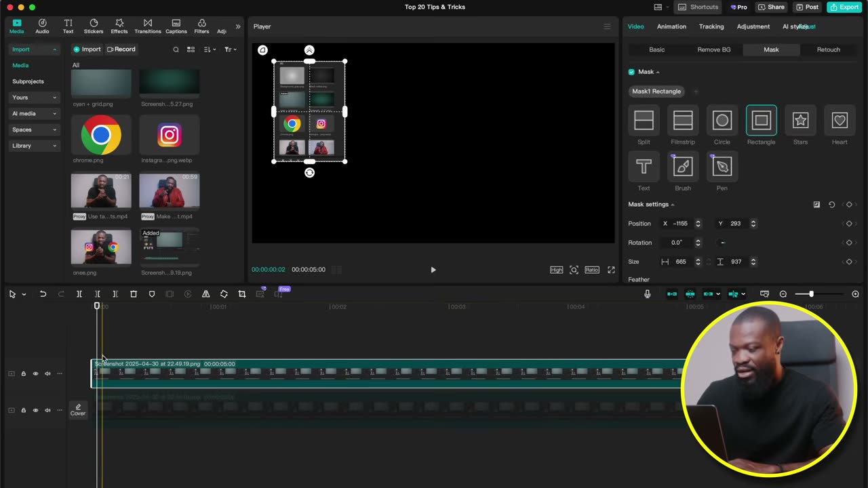Choose the Text mask type
Image resolution: width=868 pixels, height=488 pixels.
(x=644, y=167)
